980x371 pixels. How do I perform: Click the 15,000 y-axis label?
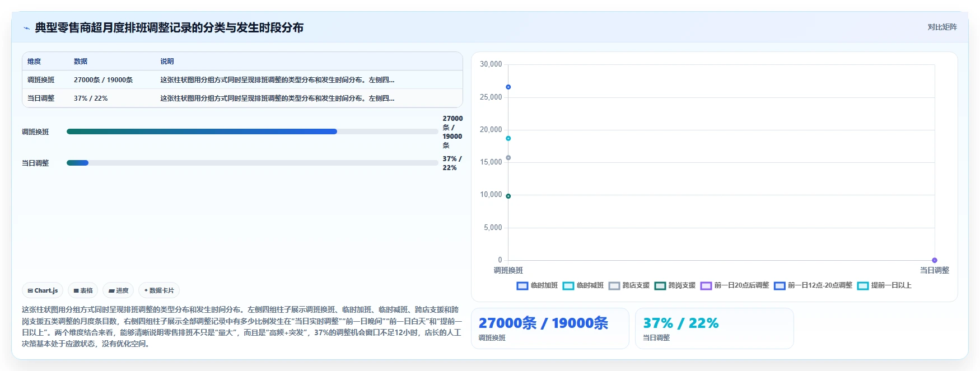[491, 162]
